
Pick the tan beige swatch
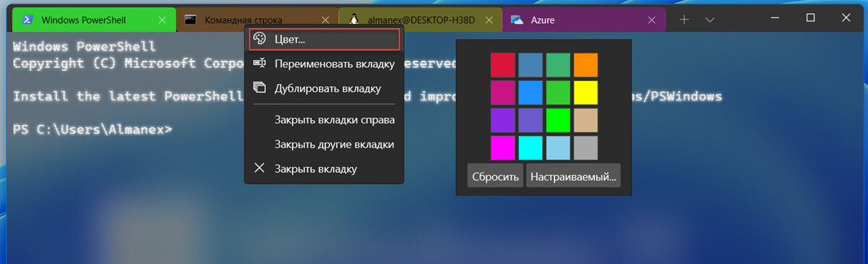pos(585,120)
